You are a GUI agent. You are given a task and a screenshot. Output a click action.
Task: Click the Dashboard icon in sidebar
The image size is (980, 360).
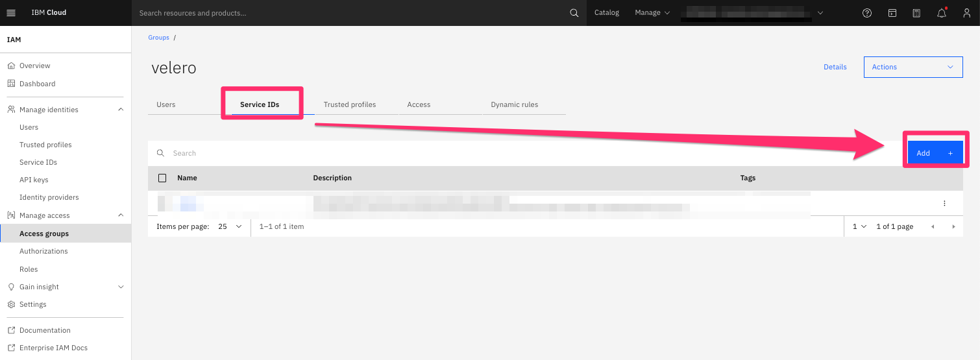[11, 84]
